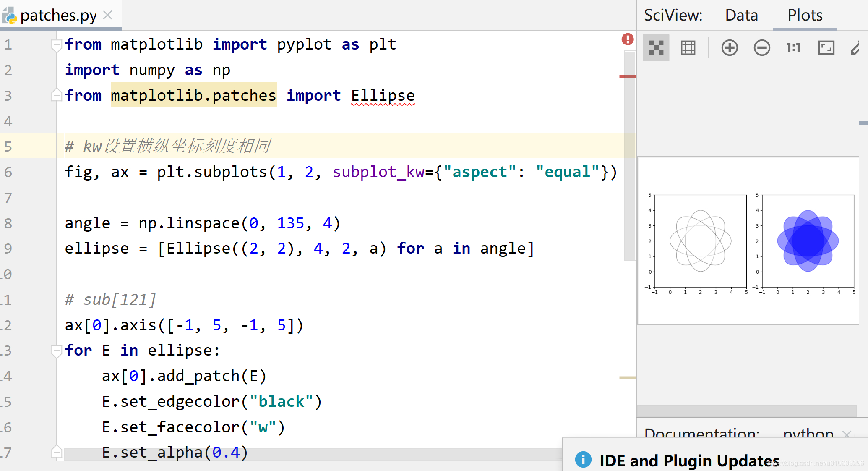Collapse the import fold marker on line 3

coord(56,95)
